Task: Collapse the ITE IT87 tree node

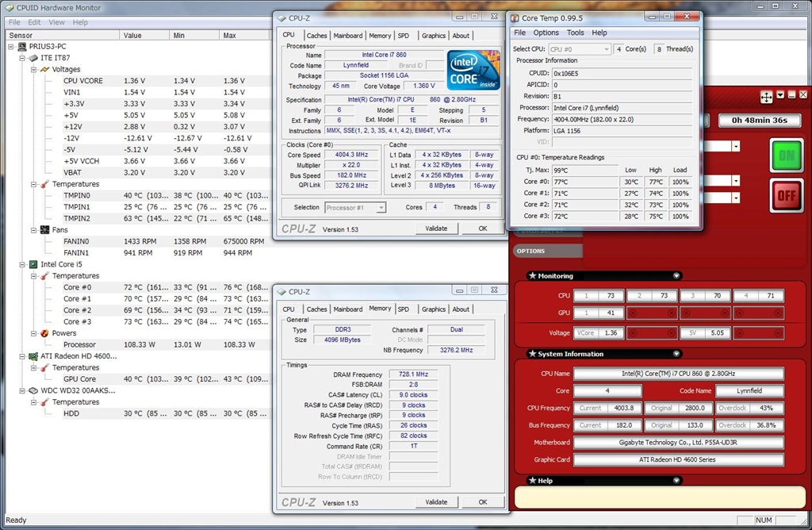Action: pyautogui.click(x=21, y=58)
